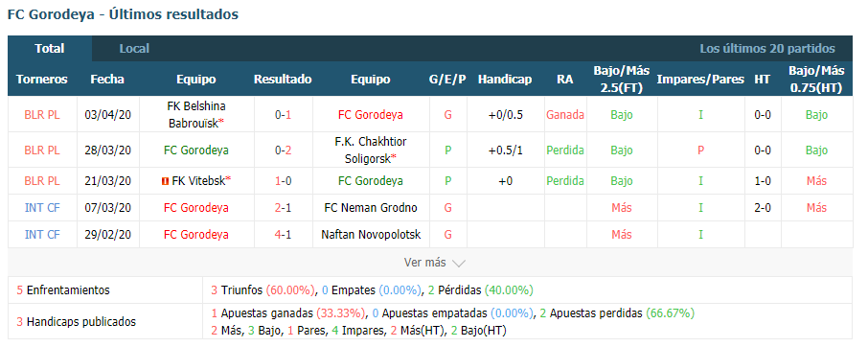Click the Handicap column header
Screen dimensions: 868x347
[x=505, y=80]
